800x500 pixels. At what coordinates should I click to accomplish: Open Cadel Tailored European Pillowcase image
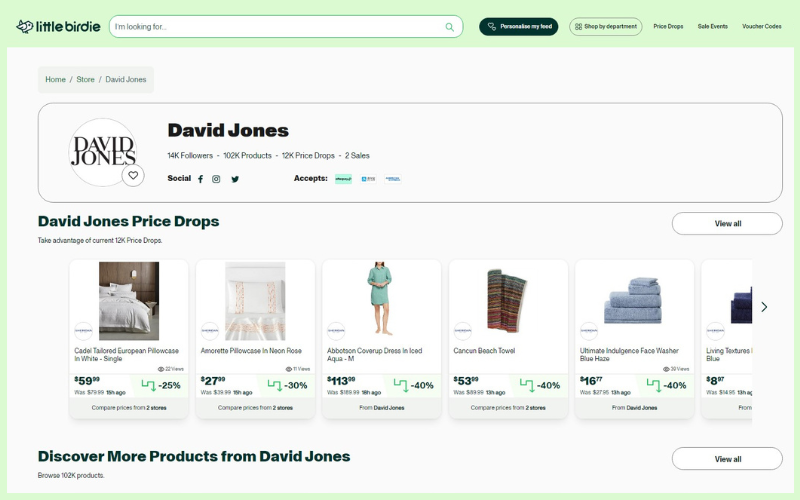click(129, 301)
